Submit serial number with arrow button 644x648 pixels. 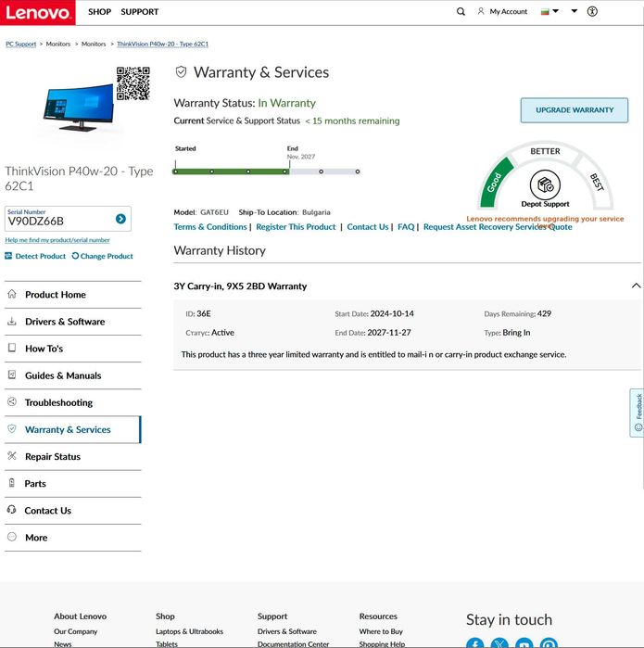point(120,219)
